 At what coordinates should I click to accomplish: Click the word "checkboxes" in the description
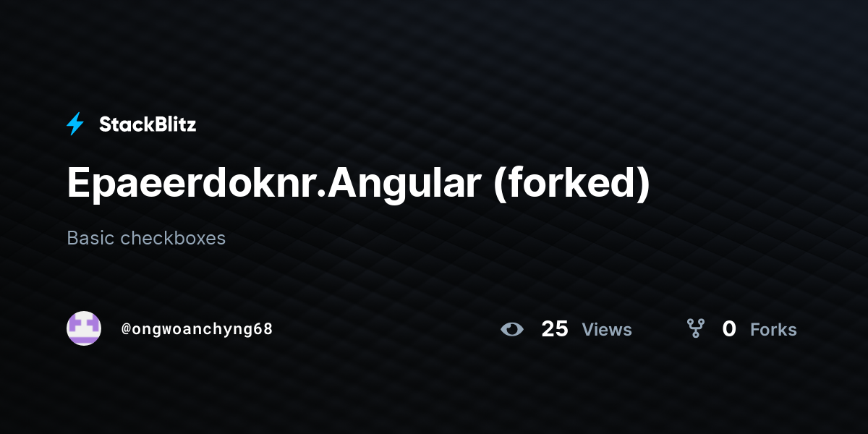point(173,238)
